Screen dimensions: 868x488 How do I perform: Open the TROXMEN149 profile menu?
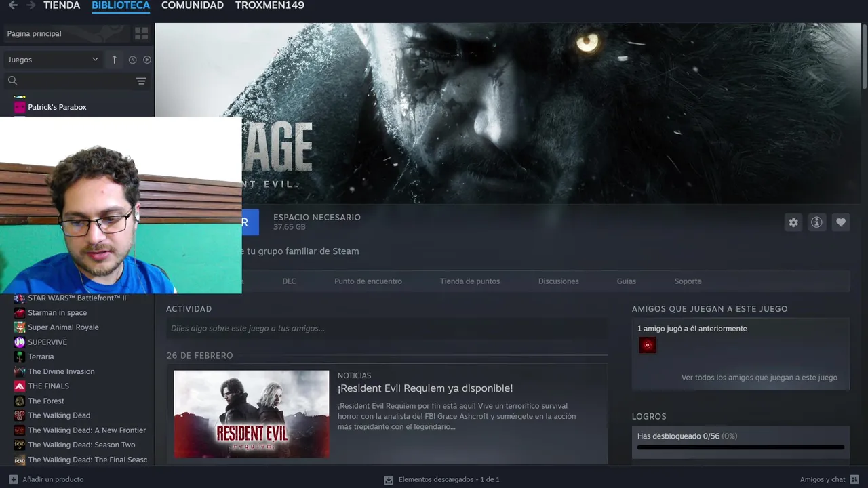pos(270,5)
